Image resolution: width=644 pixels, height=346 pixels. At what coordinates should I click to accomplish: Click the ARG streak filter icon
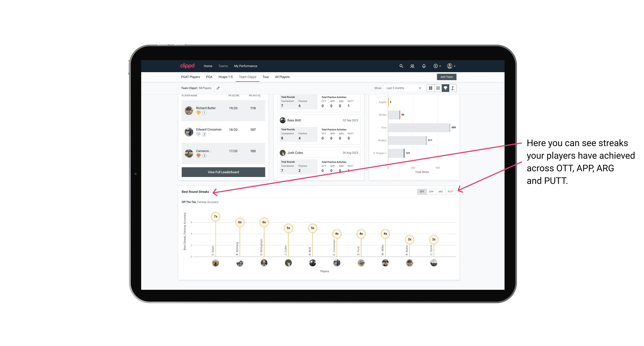(x=441, y=191)
